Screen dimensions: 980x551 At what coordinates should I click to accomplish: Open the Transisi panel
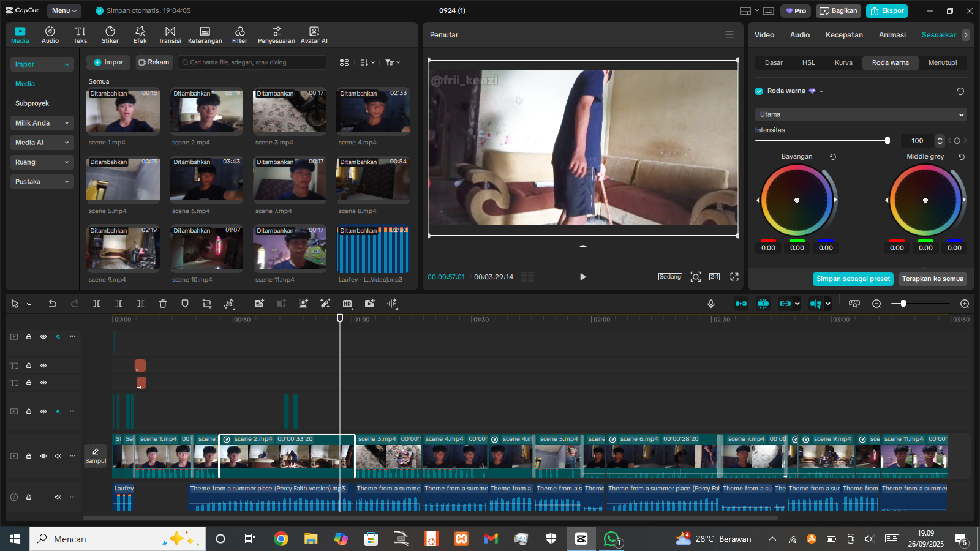point(170,35)
